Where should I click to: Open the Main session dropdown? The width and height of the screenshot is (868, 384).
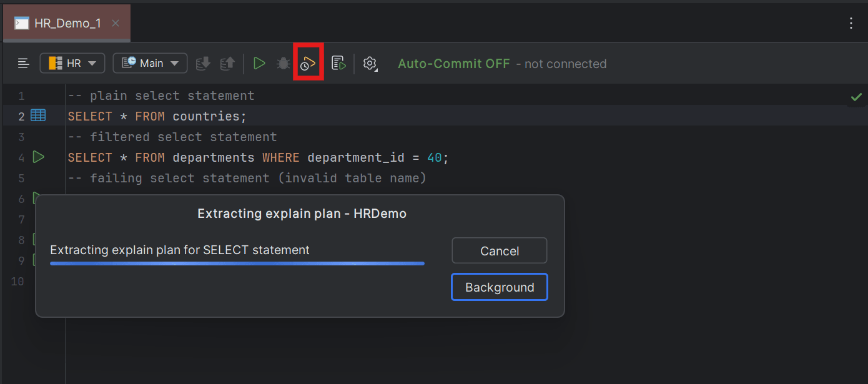click(x=150, y=63)
